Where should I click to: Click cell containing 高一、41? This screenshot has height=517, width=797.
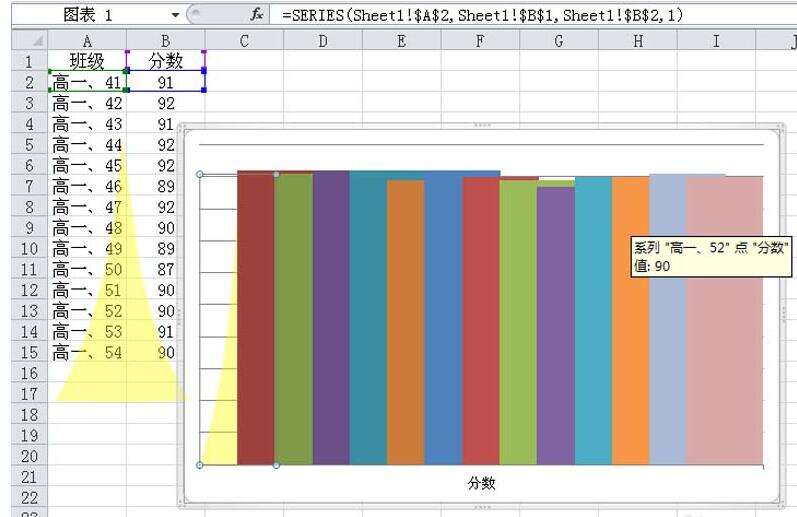click(x=87, y=82)
